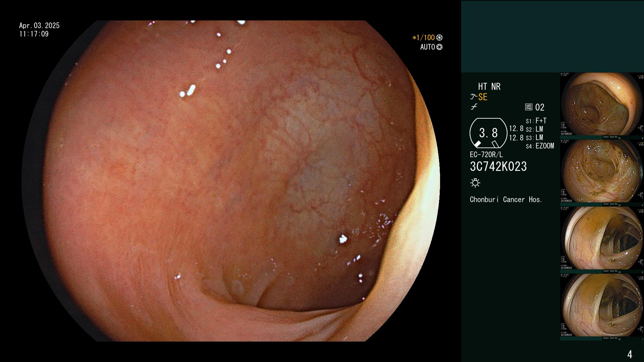Click the settings preset icon beside 02
The image size is (644, 362).
(x=529, y=107)
